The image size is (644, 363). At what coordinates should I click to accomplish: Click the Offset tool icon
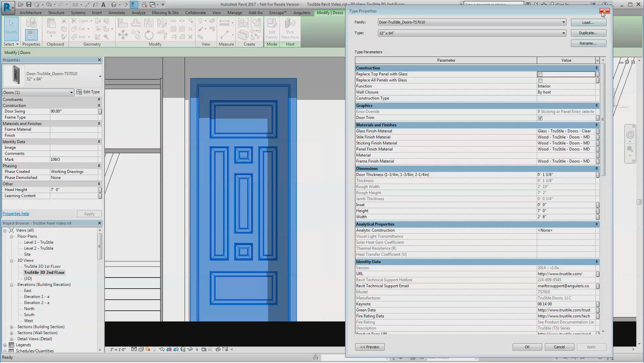point(136,23)
